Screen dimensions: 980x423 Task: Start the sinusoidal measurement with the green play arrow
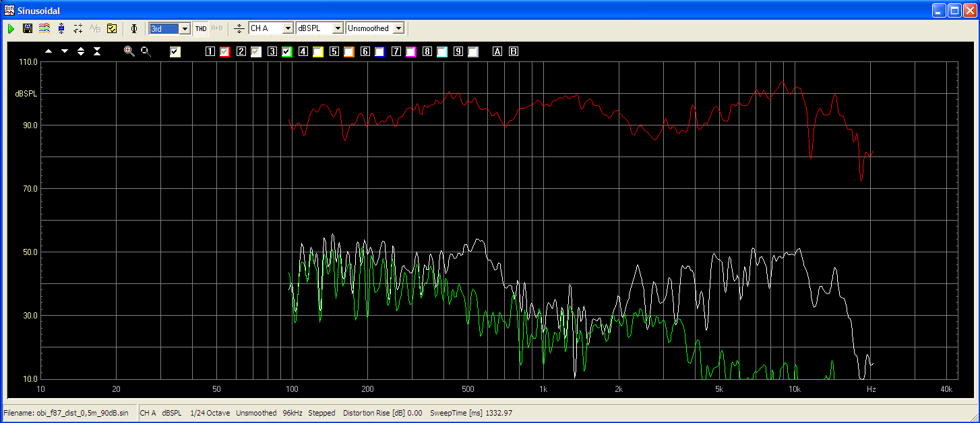coord(11,28)
